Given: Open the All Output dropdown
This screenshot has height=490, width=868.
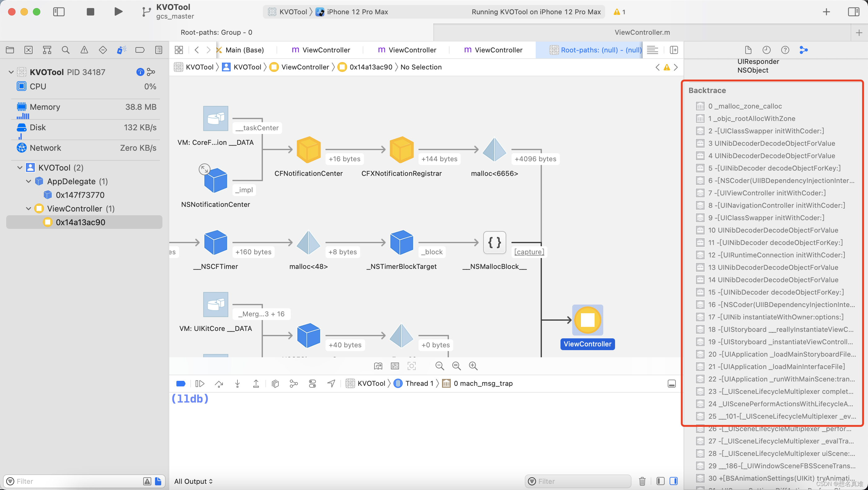Looking at the screenshot, I should click(x=193, y=481).
